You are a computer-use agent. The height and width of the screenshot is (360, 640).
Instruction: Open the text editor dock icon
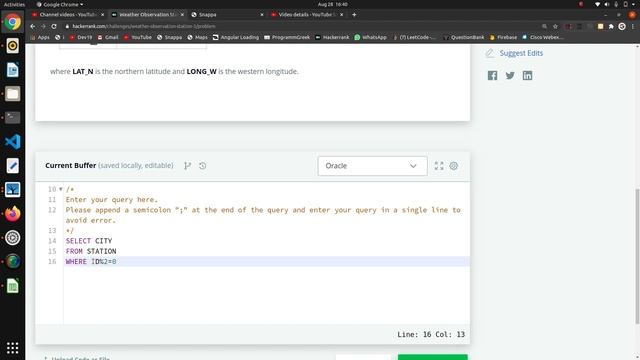pos(12,166)
